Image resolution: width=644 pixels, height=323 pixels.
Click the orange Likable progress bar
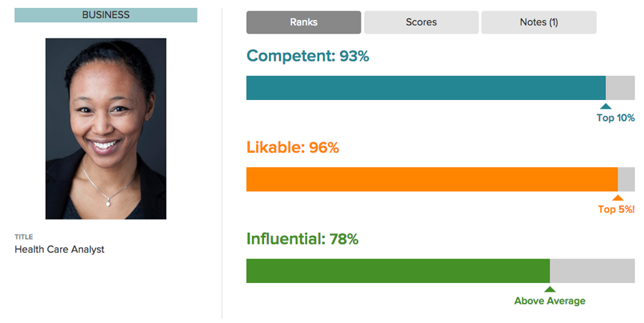pyautogui.click(x=432, y=179)
